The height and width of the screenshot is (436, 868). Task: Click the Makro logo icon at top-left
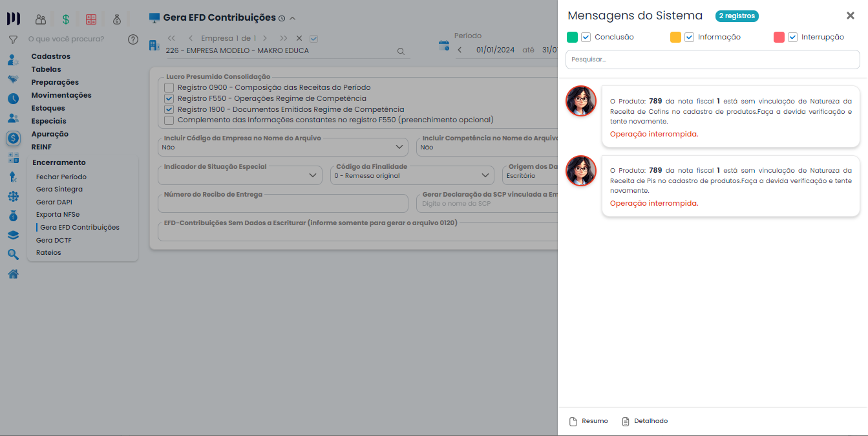13,19
